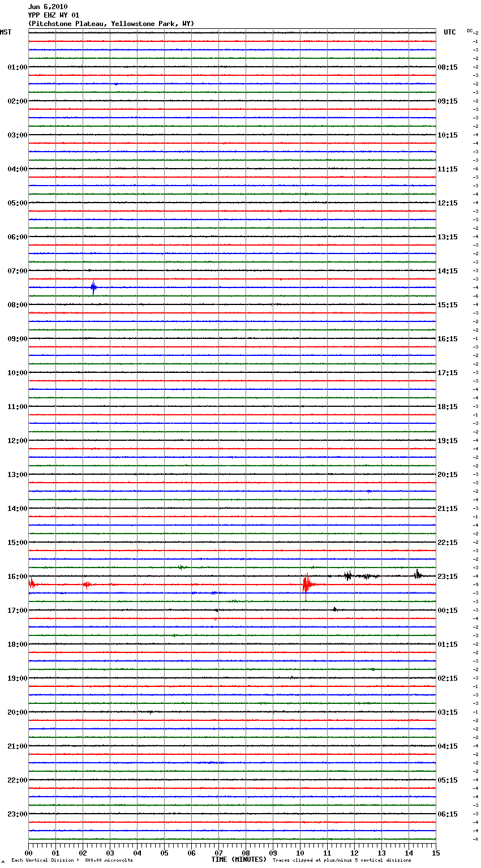This screenshot has width=481, height=868.
Task: Click the blue seismic burst on the 07:30 trace
Action: click(x=93, y=287)
